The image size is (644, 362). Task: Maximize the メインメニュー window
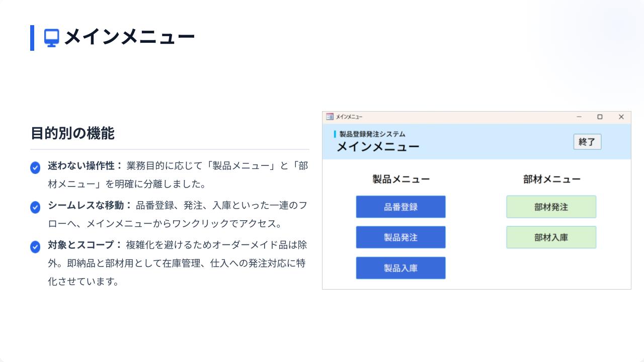click(x=600, y=117)
